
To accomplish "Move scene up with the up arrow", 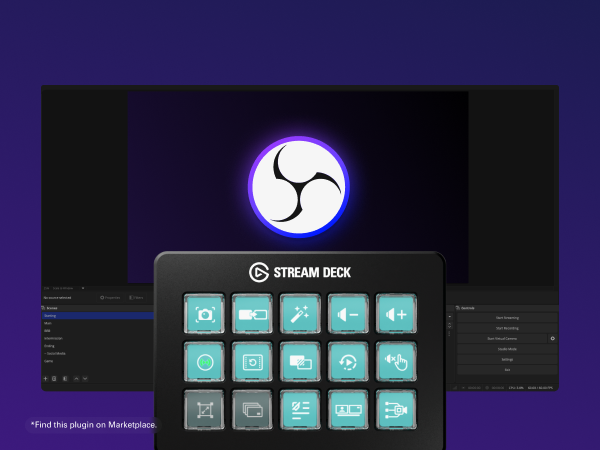I will 76,378.
